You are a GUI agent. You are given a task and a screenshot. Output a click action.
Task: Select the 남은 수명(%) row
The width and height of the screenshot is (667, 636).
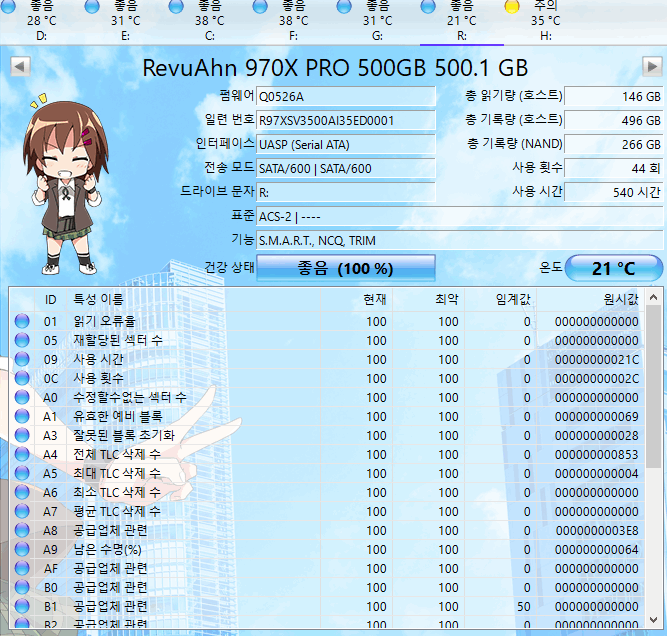[327, 549]
